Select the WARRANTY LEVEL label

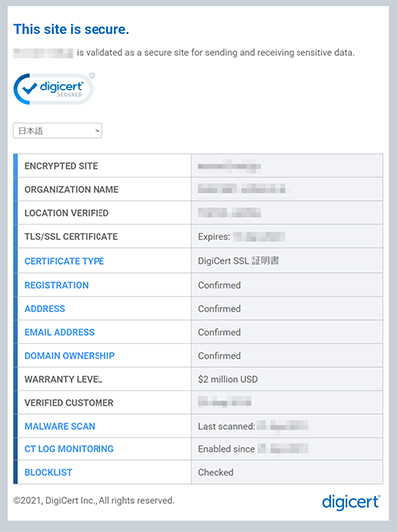tap(63, 379)
